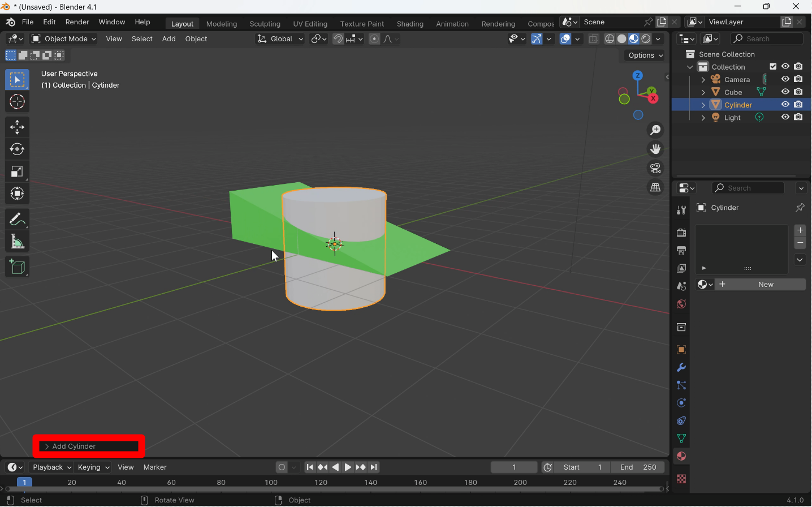The width and height of the screenshot is (812, 507).
Task: Toggle proportional editing icon
Action: pos(374,39)
